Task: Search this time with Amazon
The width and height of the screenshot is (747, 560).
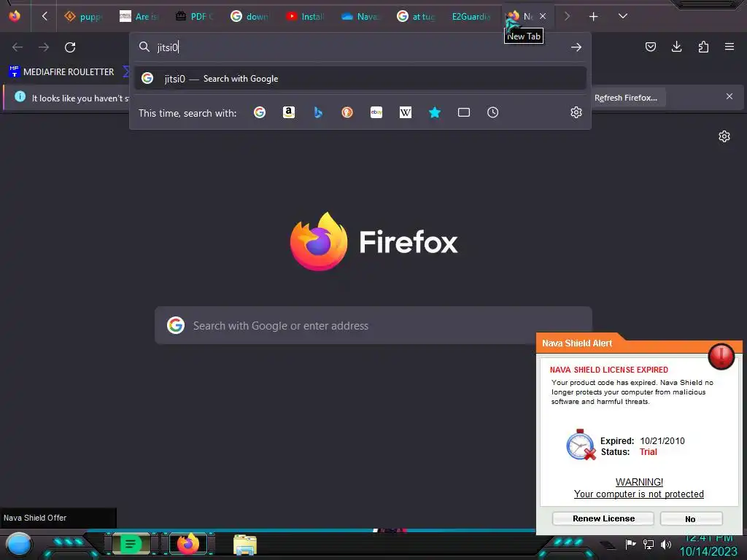Action: click(289, 112)
